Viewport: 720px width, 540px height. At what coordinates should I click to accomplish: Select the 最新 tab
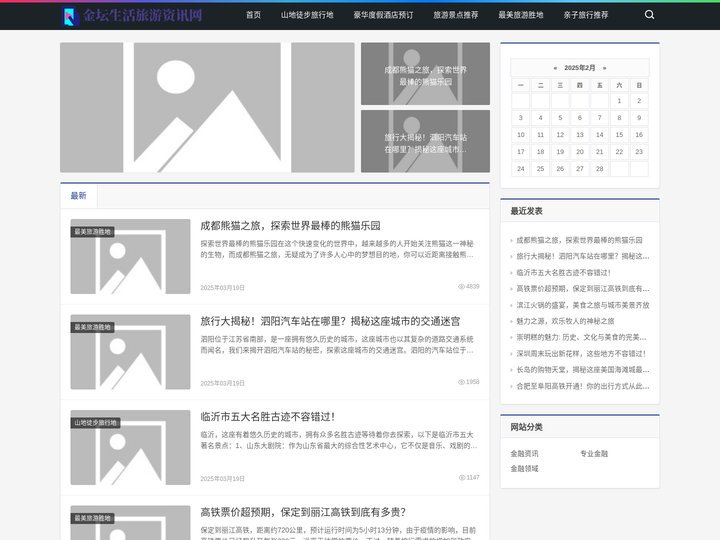coord(79,196)
